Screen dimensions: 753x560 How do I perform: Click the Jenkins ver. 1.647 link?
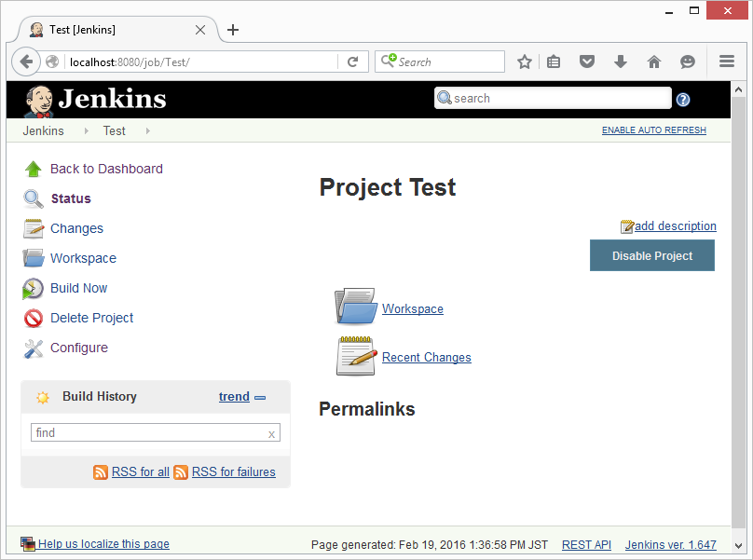[x=671, y=545]
